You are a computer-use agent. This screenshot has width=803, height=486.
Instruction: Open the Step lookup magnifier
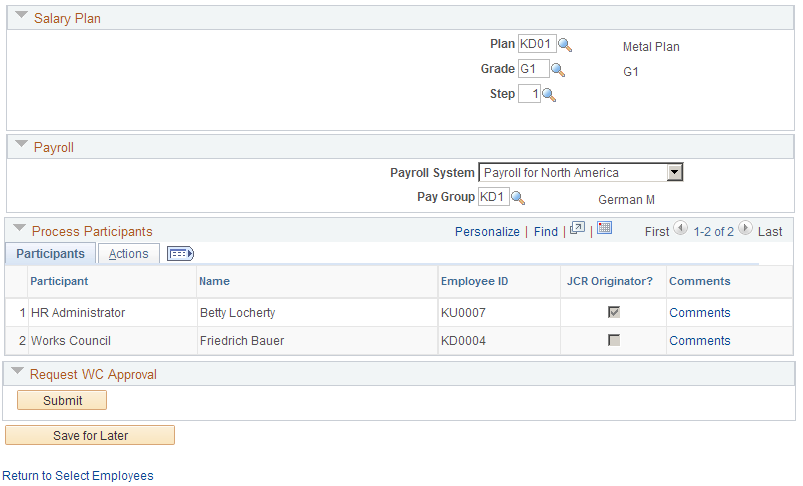[548, 95]
